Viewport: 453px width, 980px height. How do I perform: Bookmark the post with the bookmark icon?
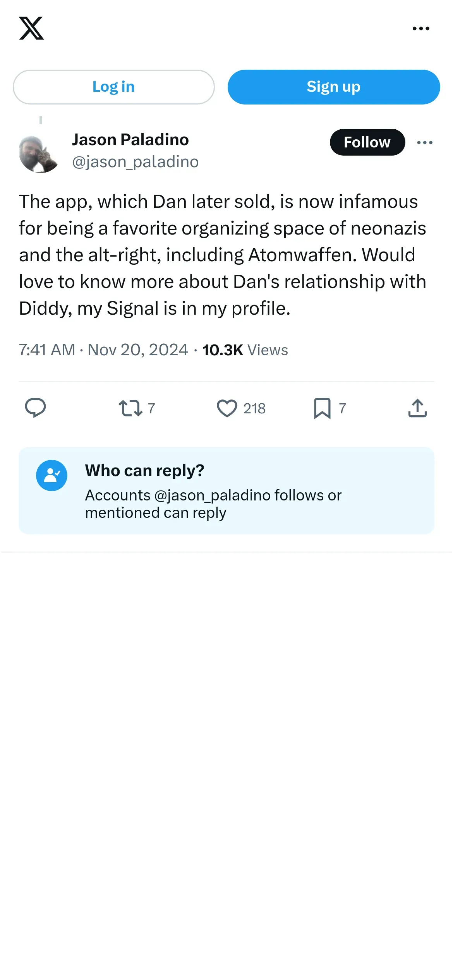coord(322,408)
